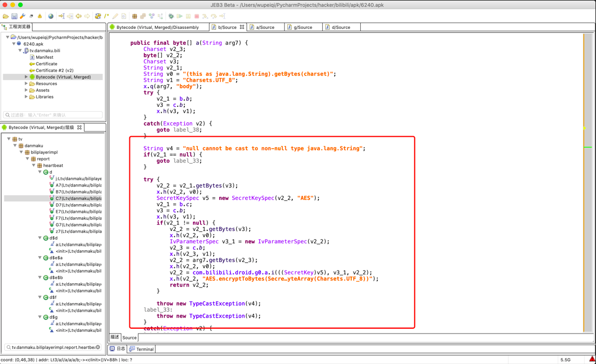
Task: Collapse the d$e$a class arrow
Action: click(40, 258)
